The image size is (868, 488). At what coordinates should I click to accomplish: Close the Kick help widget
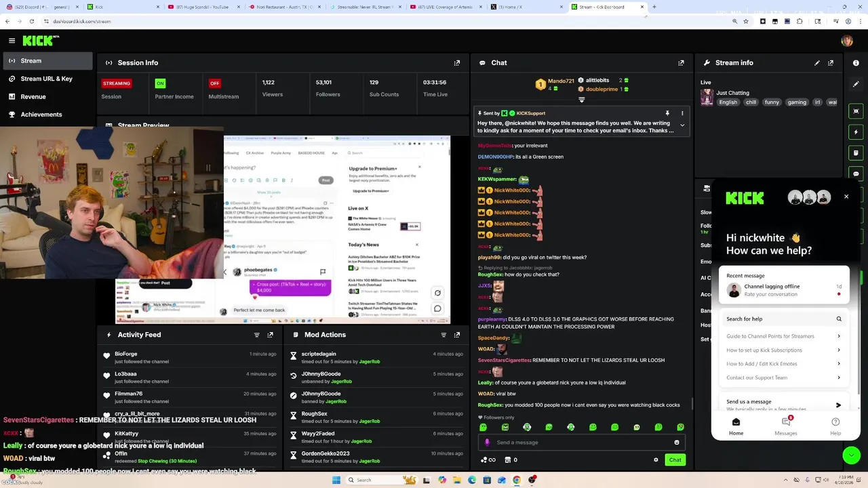click(x=846, y=197)
